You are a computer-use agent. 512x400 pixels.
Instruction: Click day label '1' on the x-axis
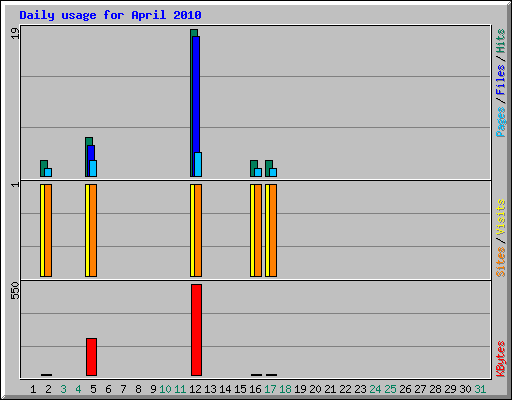pyautogui.click(x=33, y=389)
